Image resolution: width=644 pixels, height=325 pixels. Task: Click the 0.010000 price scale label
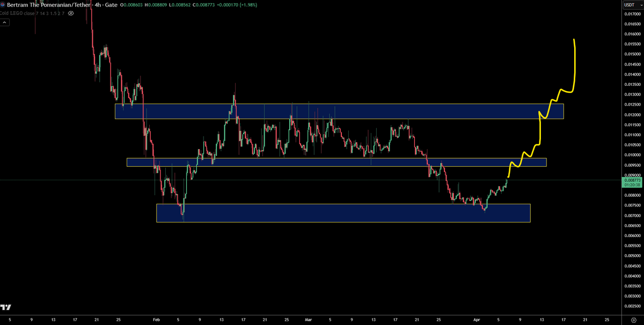tap(632, 155)
